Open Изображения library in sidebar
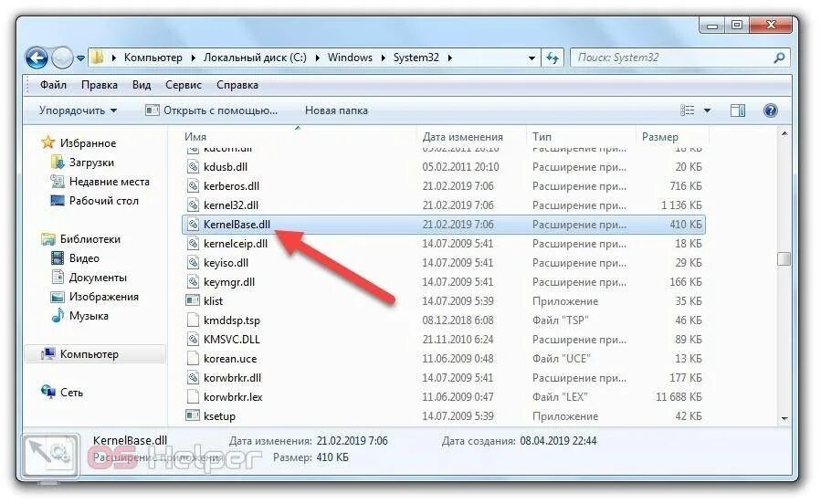The width and height of the screenshot is (821, 504). pos(95,297)
